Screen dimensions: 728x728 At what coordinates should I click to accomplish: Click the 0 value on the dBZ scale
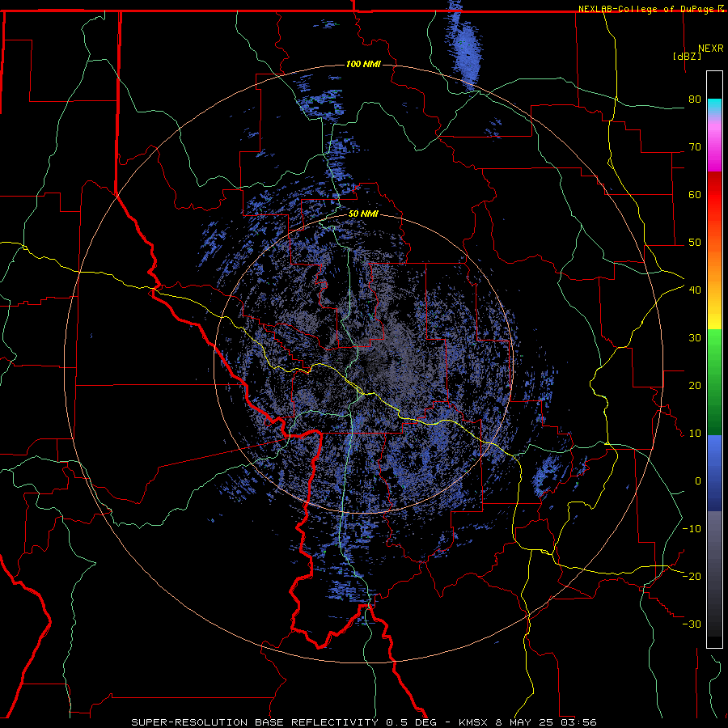point(698,481)
